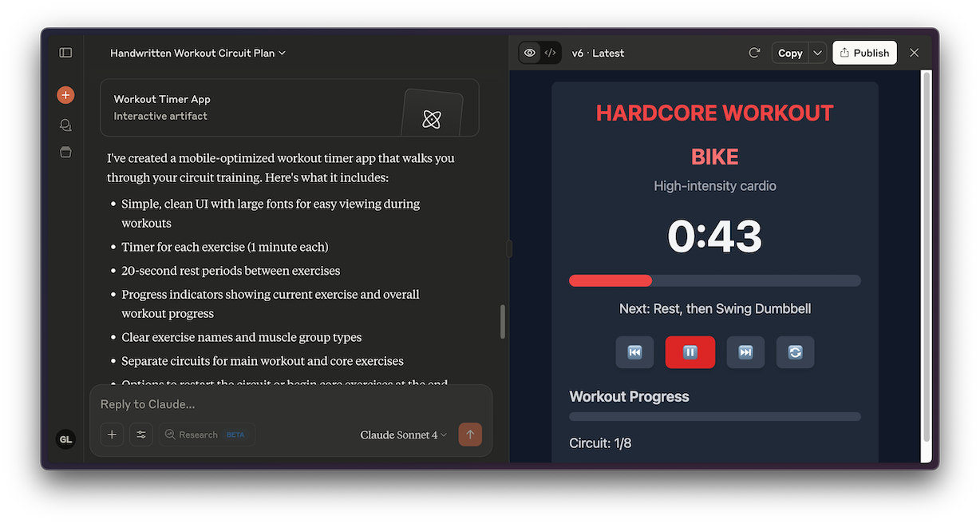Publish the workout artifact
This screenshot has width=980, height=524.
point(864,53)
